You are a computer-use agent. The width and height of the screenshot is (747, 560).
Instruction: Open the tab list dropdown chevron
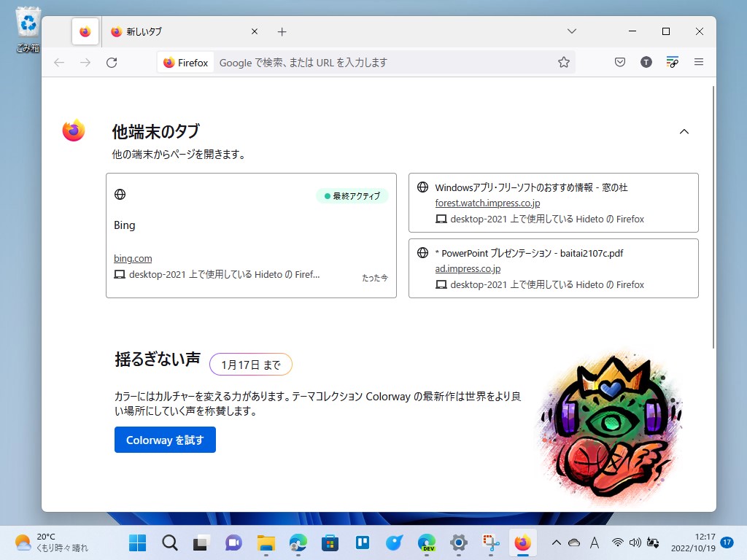click(571, 31)
